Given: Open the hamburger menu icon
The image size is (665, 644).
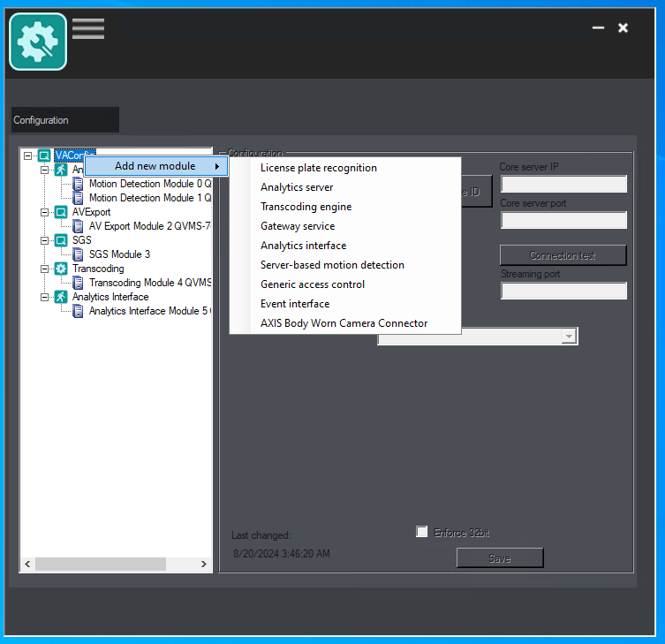Looking at the screenshot, I should pos(88,29).
